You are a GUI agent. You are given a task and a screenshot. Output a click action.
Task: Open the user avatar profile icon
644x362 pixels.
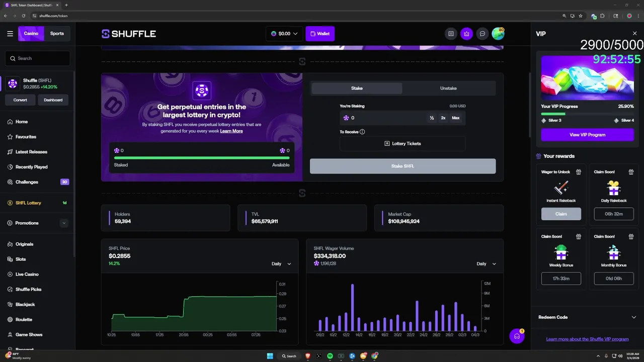(498, 34)
